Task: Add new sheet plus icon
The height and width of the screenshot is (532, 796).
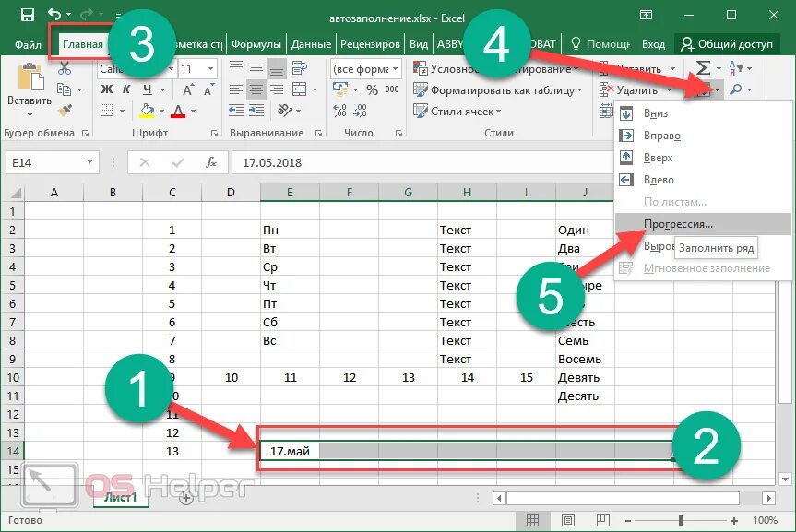Action: 186,498
